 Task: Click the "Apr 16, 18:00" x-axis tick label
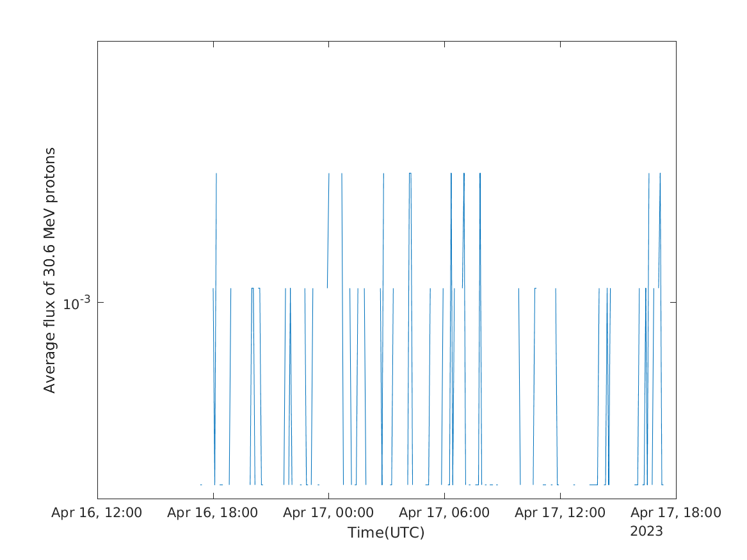click(x=213, y=513)
